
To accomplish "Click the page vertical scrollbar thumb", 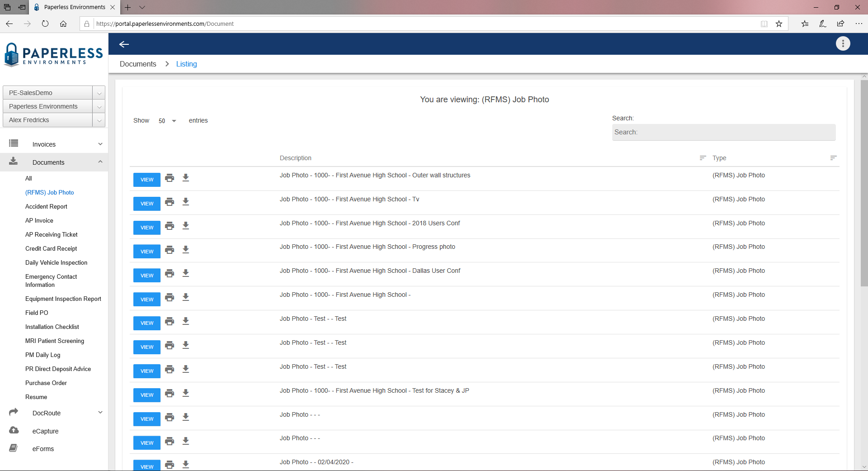I will [864, 183].
